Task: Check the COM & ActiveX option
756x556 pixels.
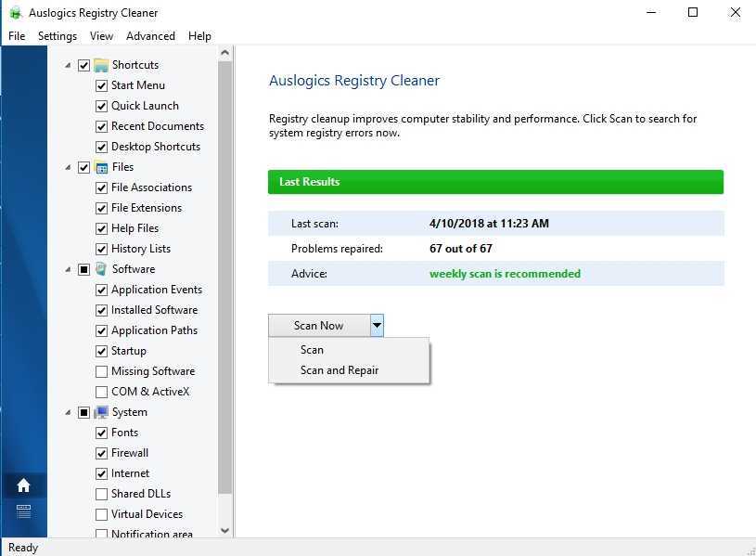Action: coord(102,392)
